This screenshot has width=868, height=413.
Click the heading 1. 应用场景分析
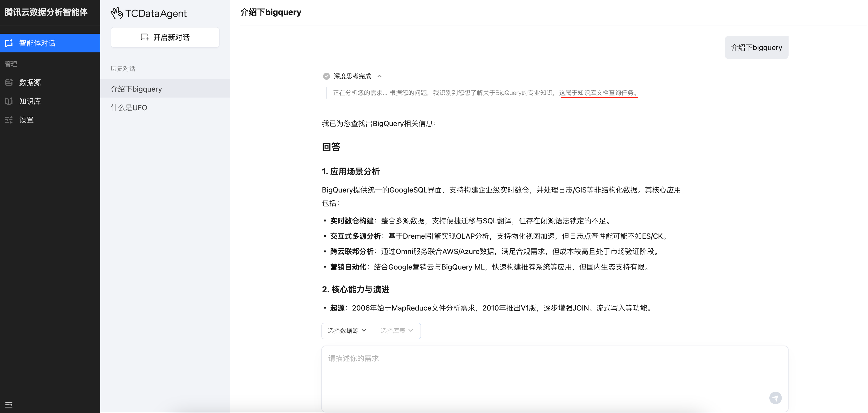(x=351, y=171)
